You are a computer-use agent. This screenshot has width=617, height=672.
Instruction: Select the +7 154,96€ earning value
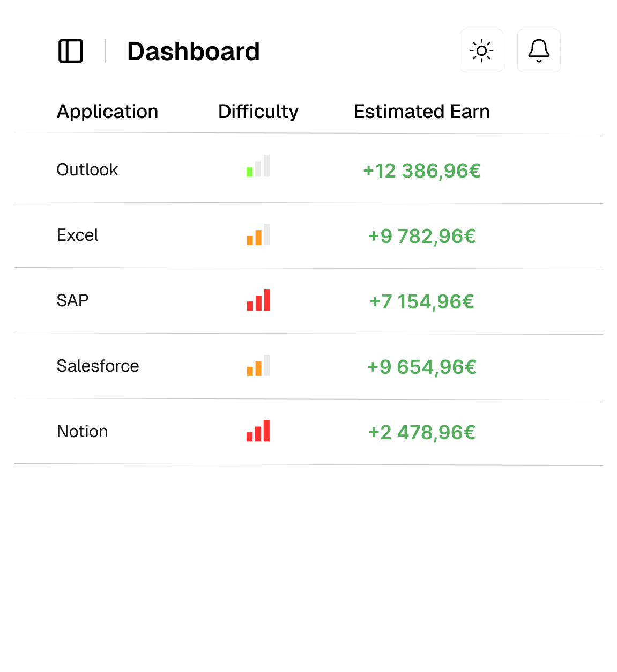(422, 301)
